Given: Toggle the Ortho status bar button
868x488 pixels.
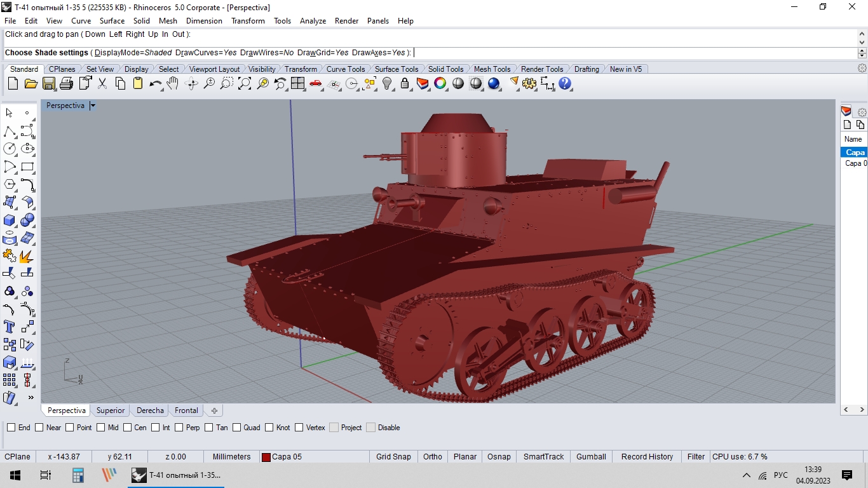Looking at the screenshot, I should click(x=433, y=457).
